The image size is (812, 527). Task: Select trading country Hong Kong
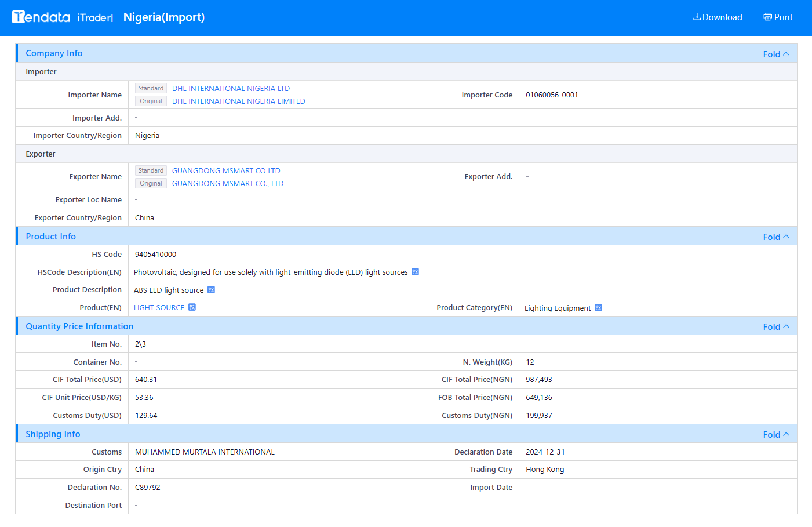point(545,470)
